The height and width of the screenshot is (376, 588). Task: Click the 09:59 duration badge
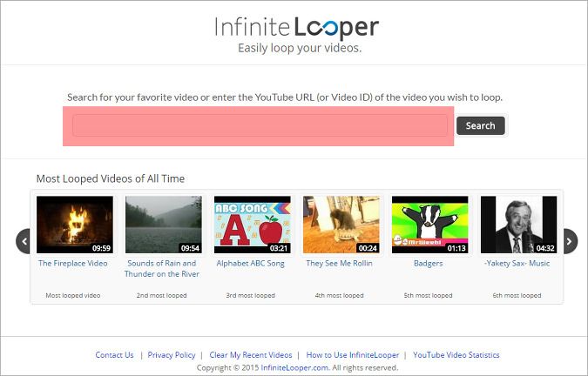click(x=101, y=248)
